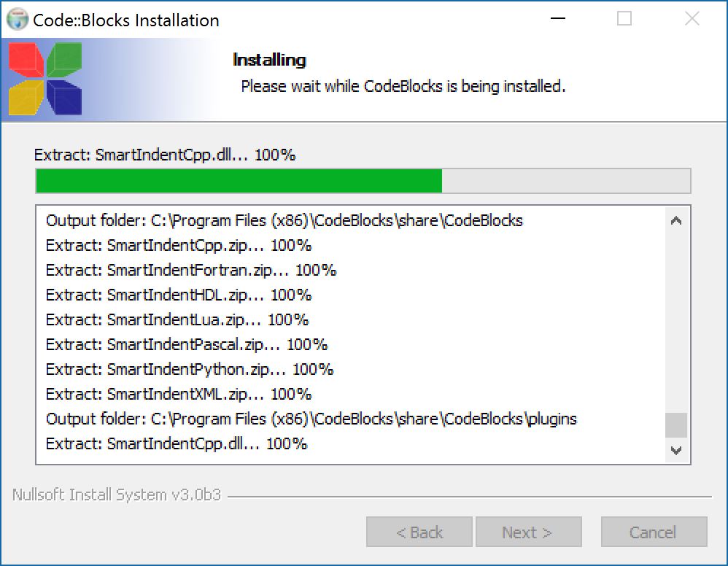
Task: Click the Extract: SmartIndentCpp.dll status text
Action: coord(164,155)
